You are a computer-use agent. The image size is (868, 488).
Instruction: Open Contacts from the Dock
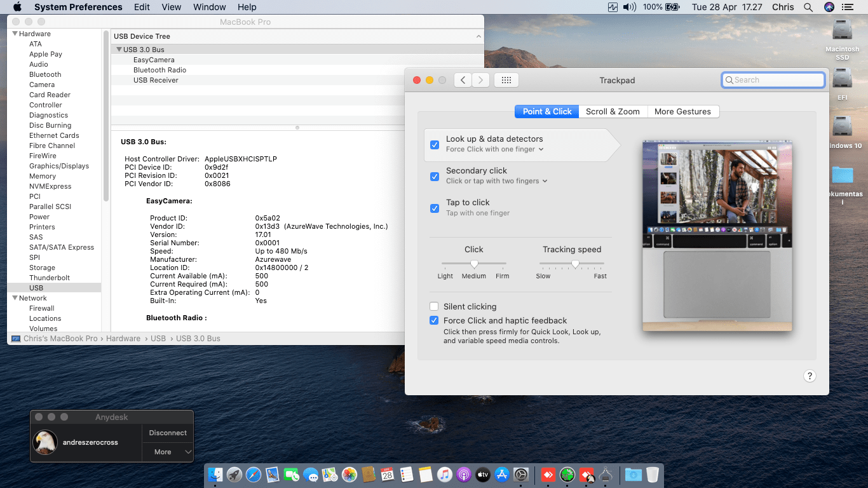pyautogui.click(x=368, y=474)
